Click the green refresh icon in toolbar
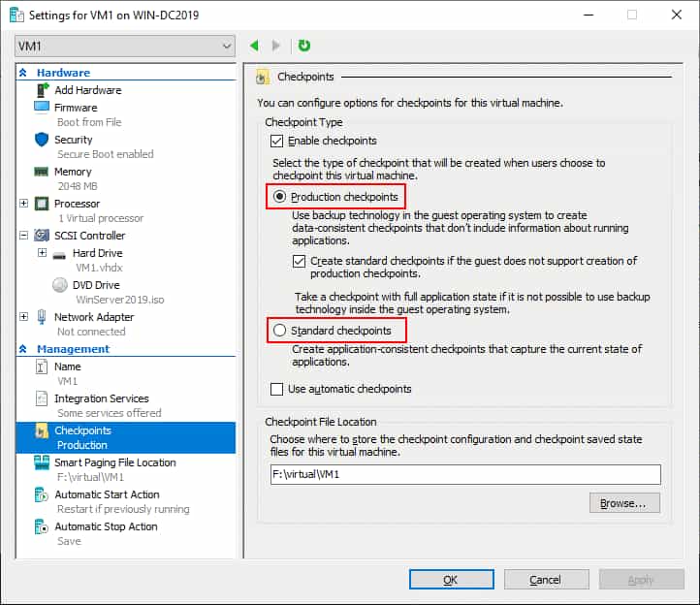The width and height of the screenshot is (700, 605). pyautogui.click(x=304, y=46)
